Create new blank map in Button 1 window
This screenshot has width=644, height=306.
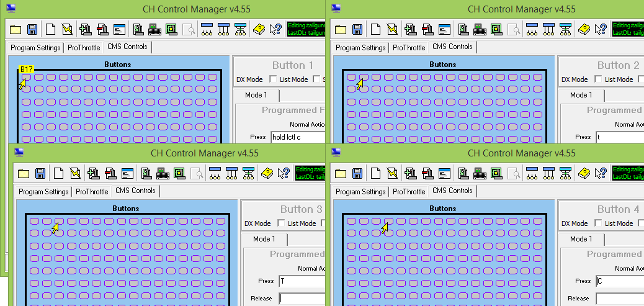pos(50,29)
